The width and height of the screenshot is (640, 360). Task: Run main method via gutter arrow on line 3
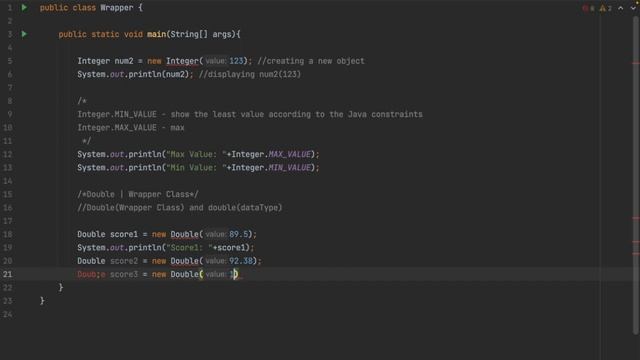(x=24, y=34)
